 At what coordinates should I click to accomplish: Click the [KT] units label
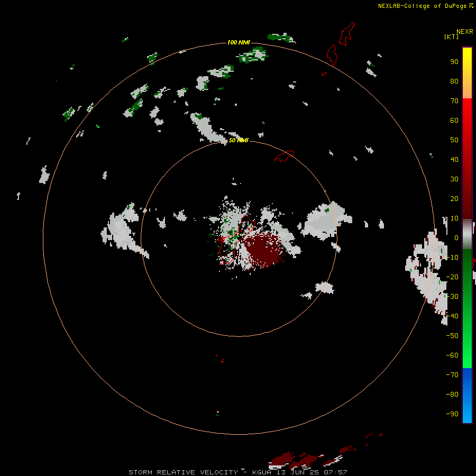[451, 36]
